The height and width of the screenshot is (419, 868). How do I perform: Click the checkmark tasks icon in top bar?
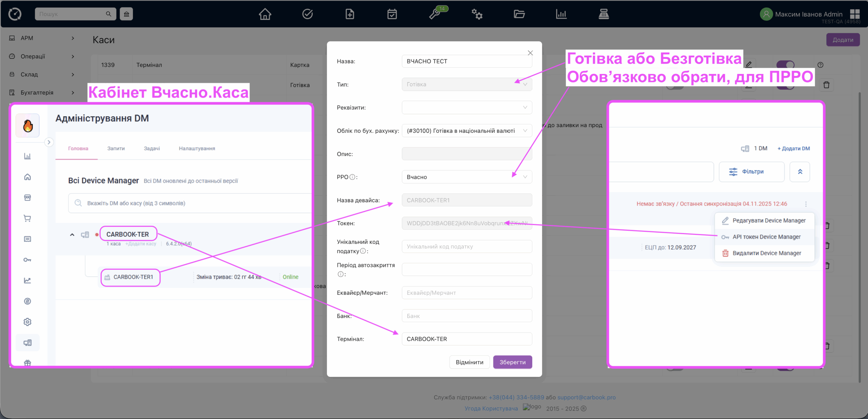point(307,14)
